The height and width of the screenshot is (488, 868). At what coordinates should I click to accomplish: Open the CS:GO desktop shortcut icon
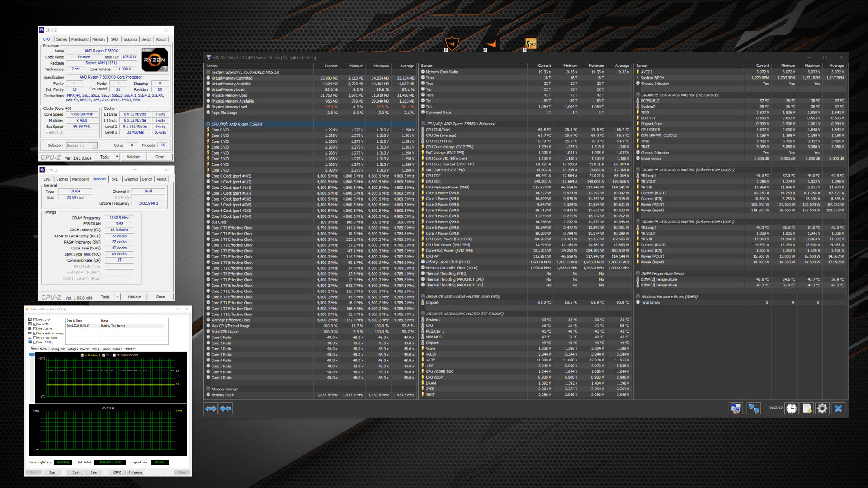click(x=530, y=44)
